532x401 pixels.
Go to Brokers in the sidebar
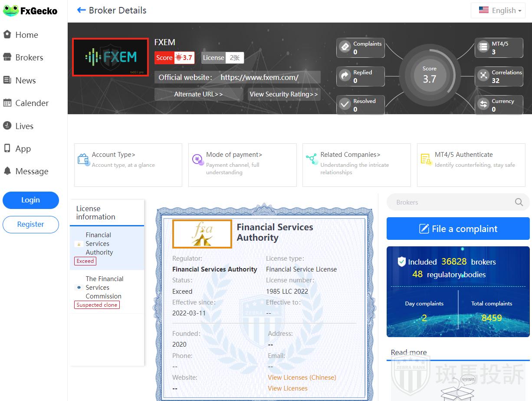[29, 57]
